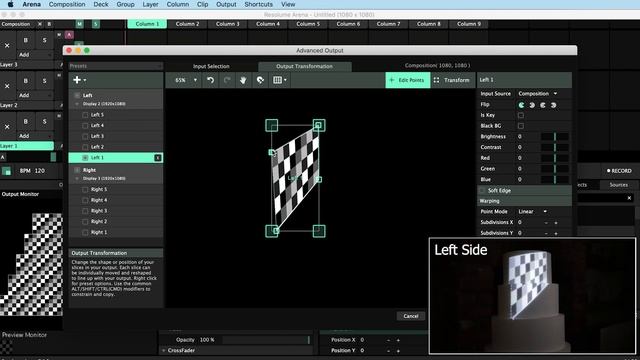The height and width of the screenshot is (360, 640).
Task: Click the Right screen icon
Action: click(x=77, y=170)
